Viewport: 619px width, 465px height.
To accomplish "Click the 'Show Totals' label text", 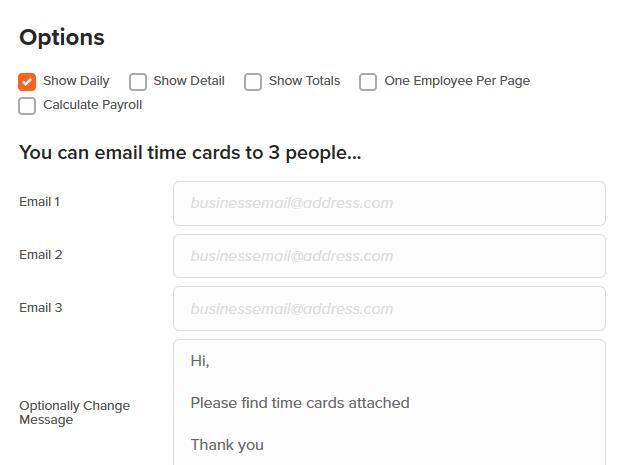I will tap(304, 81).
